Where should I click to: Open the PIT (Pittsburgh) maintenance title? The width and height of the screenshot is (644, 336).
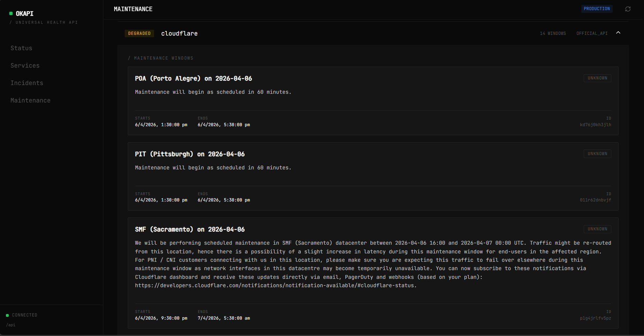pyautogui.click(x=190, y=154)
